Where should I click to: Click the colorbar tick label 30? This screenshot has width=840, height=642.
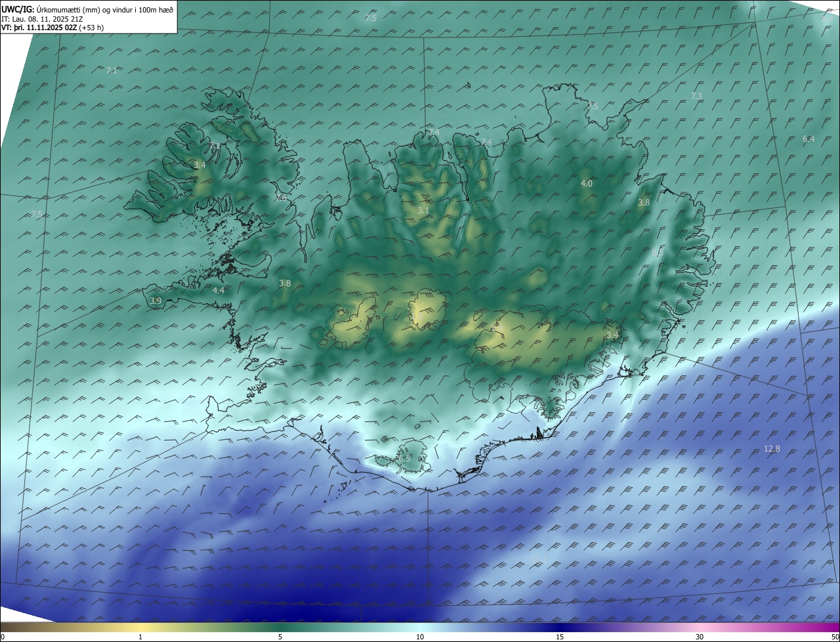(700, 637)
